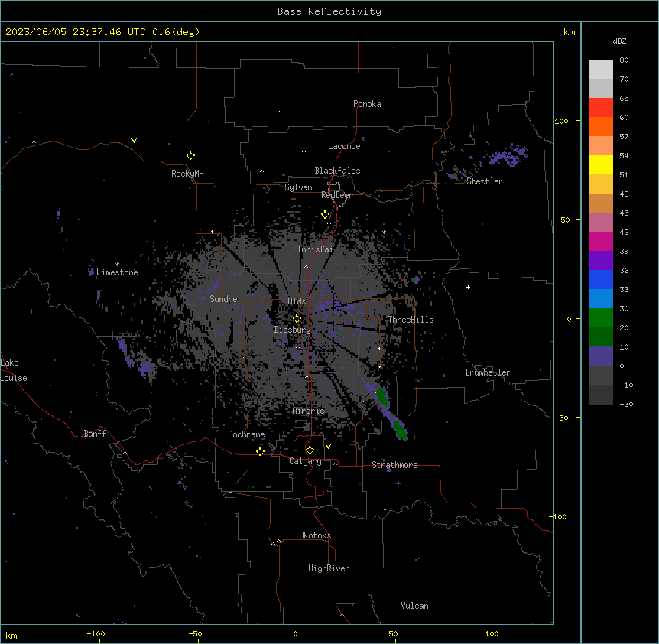Click the Drumheller label
Image resolution: width=659 pixels, height=644 pixels.
coord(488,372)
